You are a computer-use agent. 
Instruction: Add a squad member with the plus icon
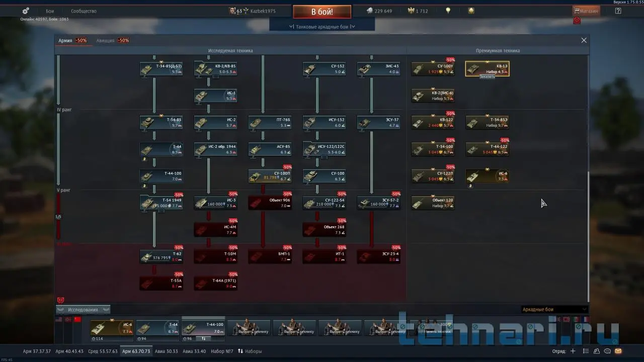(x=573, y=351)
